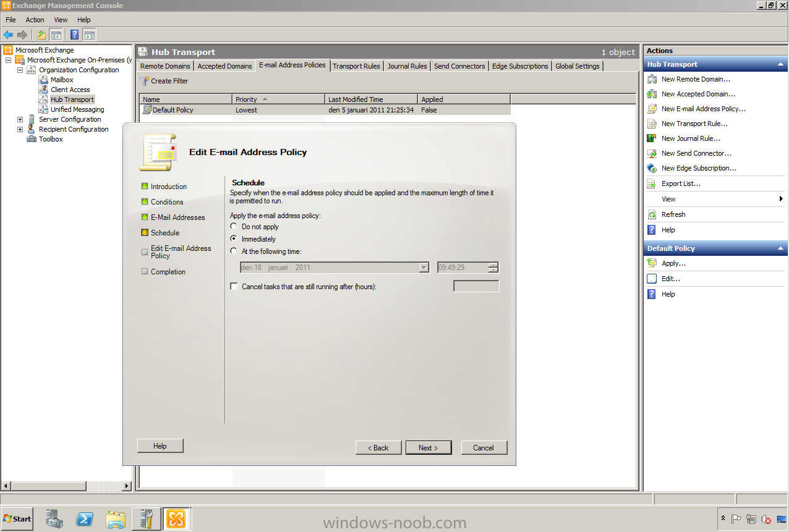Click the New E-mail Address Policy action icon
Viewport: 789px width, 532px height.
pos(652,109)
